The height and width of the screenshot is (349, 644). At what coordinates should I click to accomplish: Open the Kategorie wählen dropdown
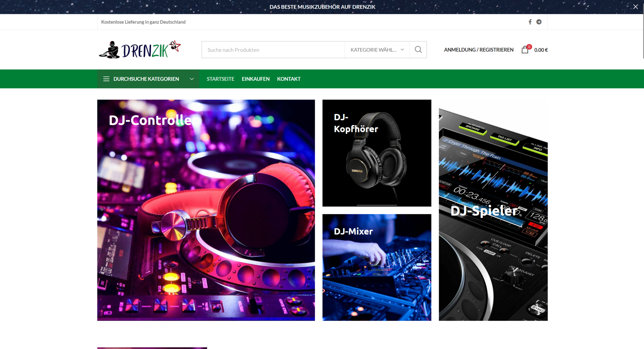coord(377,50)
